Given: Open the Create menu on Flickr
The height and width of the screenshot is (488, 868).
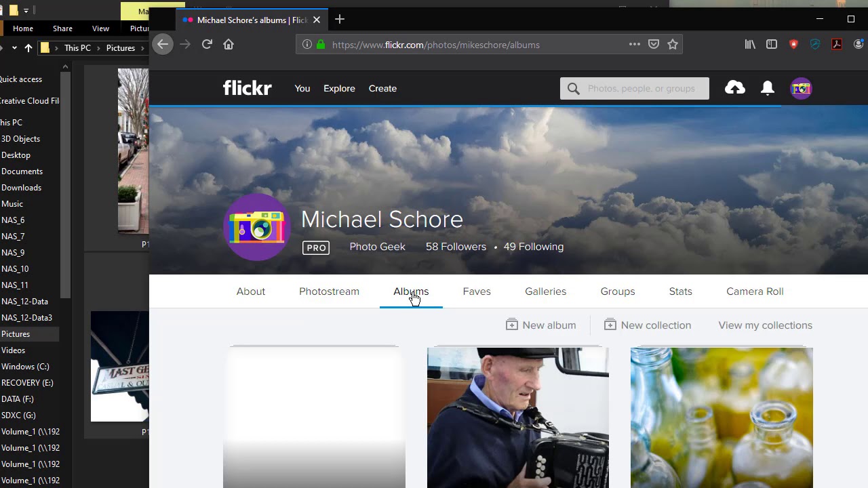Looking at the screenshot, I should 382,89.
